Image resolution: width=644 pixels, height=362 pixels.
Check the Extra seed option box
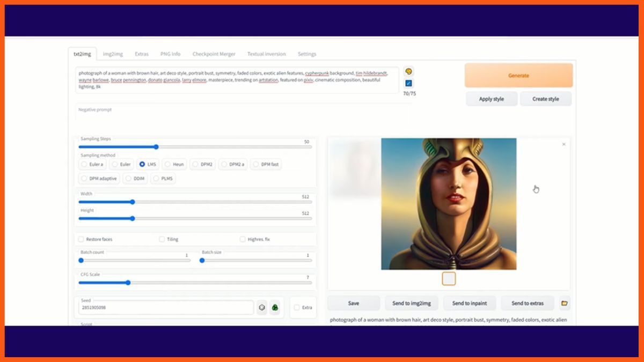297,307
